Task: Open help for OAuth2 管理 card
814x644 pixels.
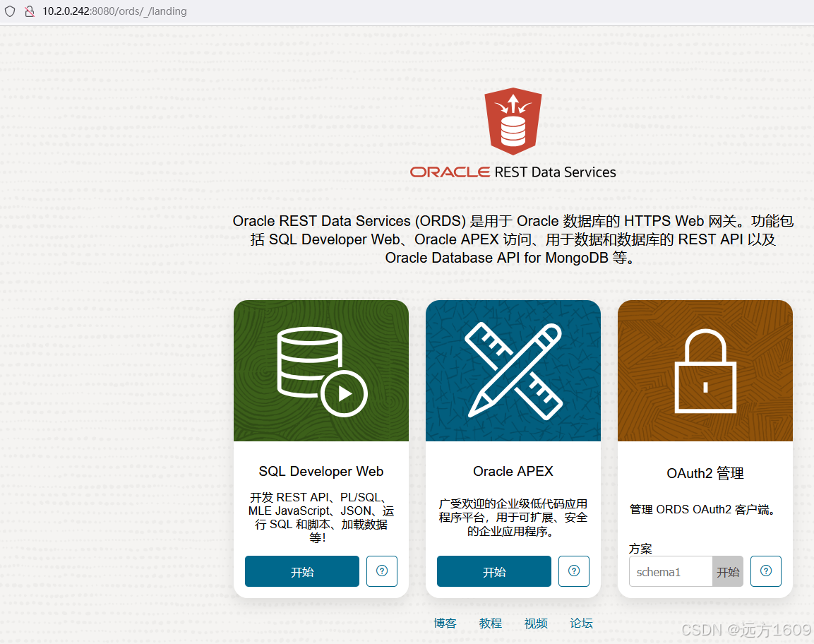Action: click(766, 571)
